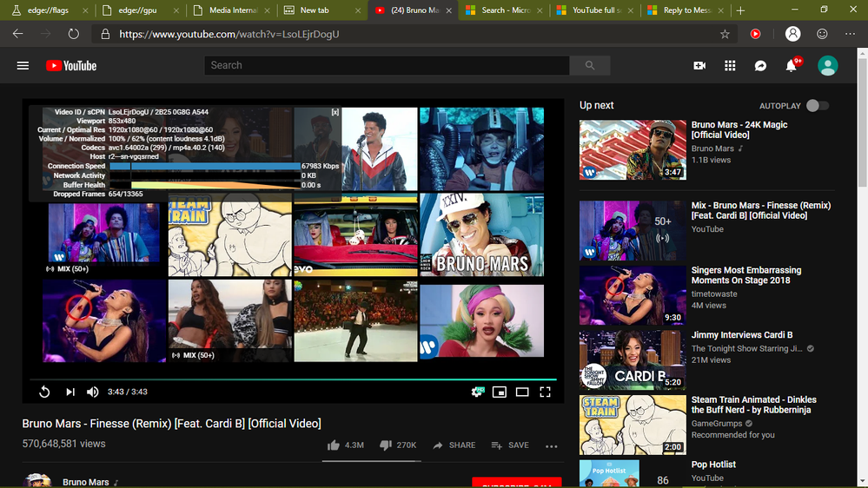
Task: Click the search magnifier button
Action: tap(590, 65)
